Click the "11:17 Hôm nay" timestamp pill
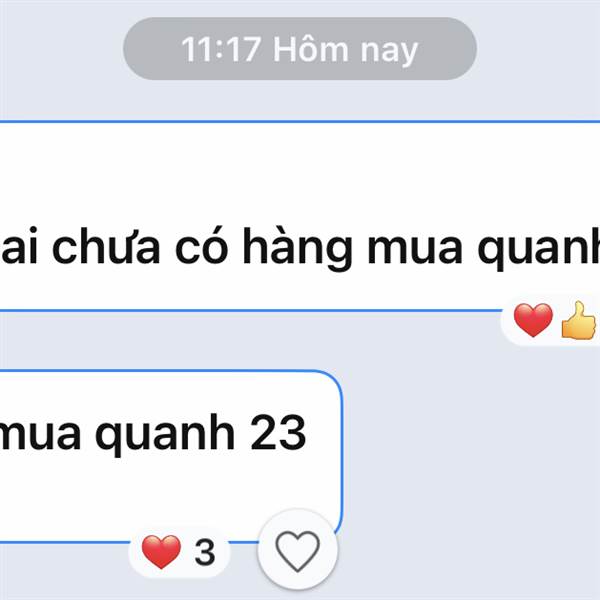 click(300, 49)
